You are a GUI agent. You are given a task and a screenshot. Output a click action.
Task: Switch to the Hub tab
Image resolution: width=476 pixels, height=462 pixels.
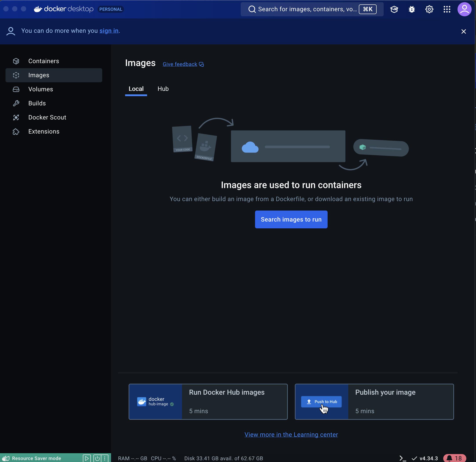[163, 89]
